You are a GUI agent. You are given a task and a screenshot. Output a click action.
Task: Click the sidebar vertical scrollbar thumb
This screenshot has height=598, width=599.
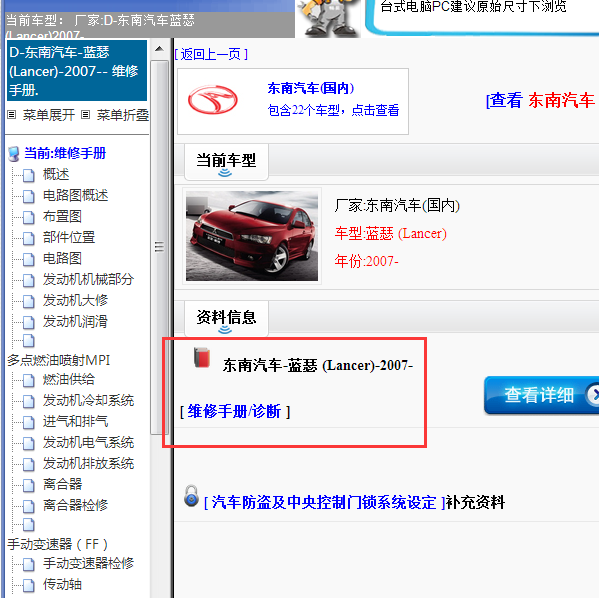click(159, 247)
